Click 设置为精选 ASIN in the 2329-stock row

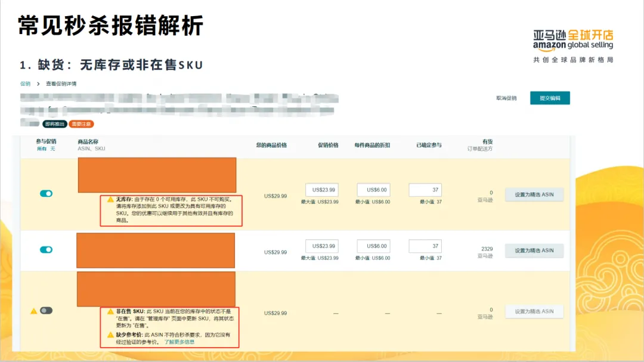pyautogui.click(x=534, y=250)
